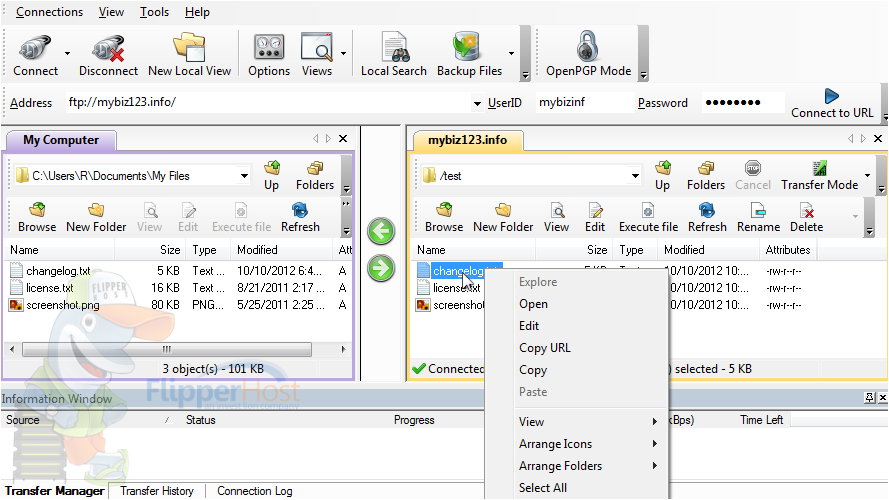889x500 pixels.
Task: Select local file changelog.txt
Action: pyautogui.click(x=58, y=271)
